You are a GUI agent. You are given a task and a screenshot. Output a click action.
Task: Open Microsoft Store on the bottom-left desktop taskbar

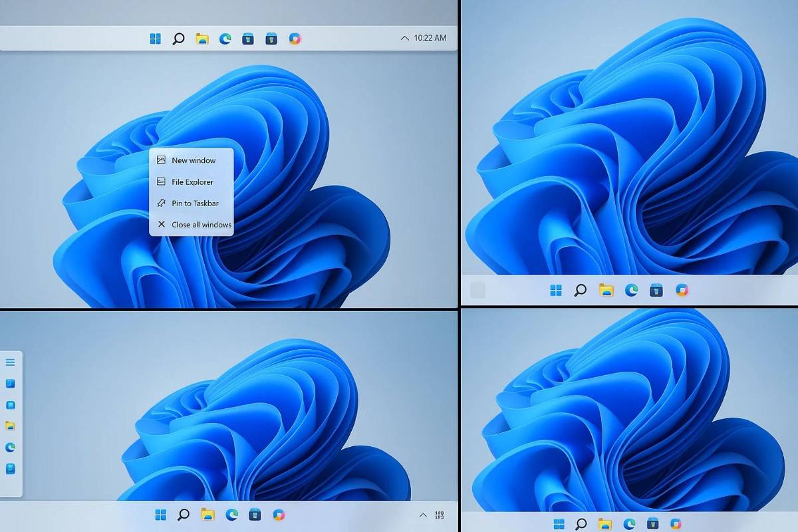coord(255,515)
